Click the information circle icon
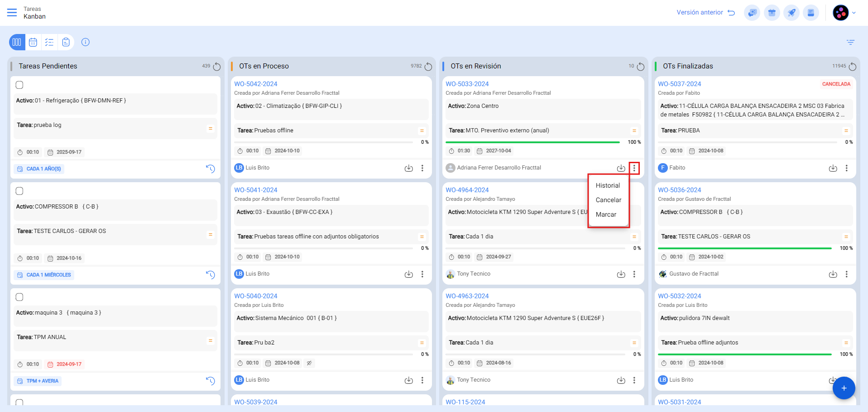Viewport: 868px width, 412px height. pos(86,42)
